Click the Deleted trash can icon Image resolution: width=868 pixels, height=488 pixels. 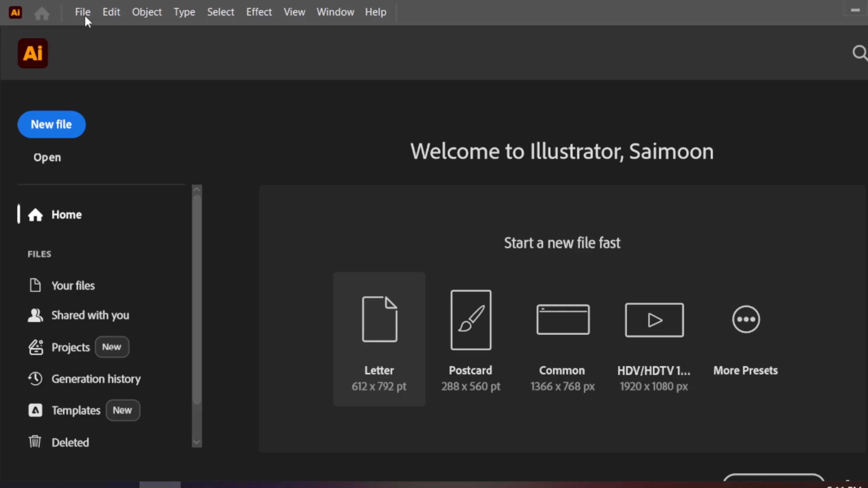[35, 441]
